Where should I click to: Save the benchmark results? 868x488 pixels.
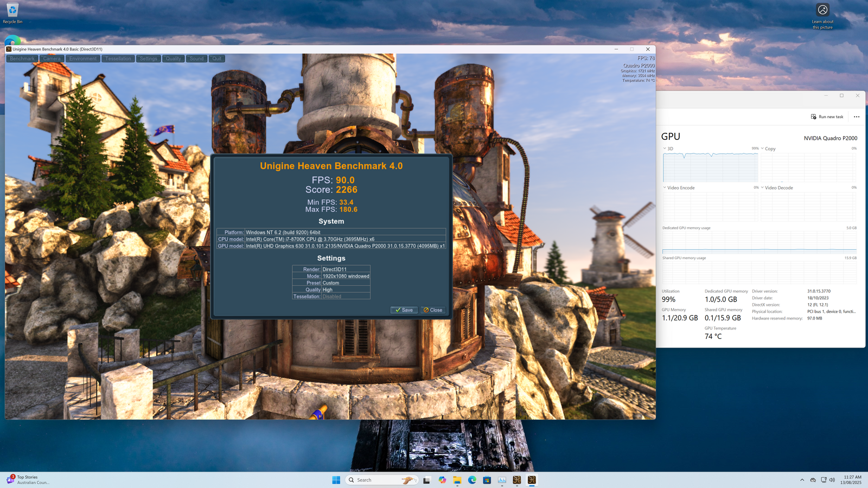[404, 310]
